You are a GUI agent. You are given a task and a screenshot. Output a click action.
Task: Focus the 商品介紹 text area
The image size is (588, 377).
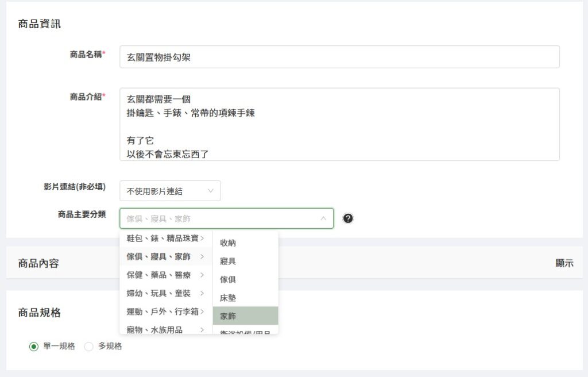tap(339, 124)
